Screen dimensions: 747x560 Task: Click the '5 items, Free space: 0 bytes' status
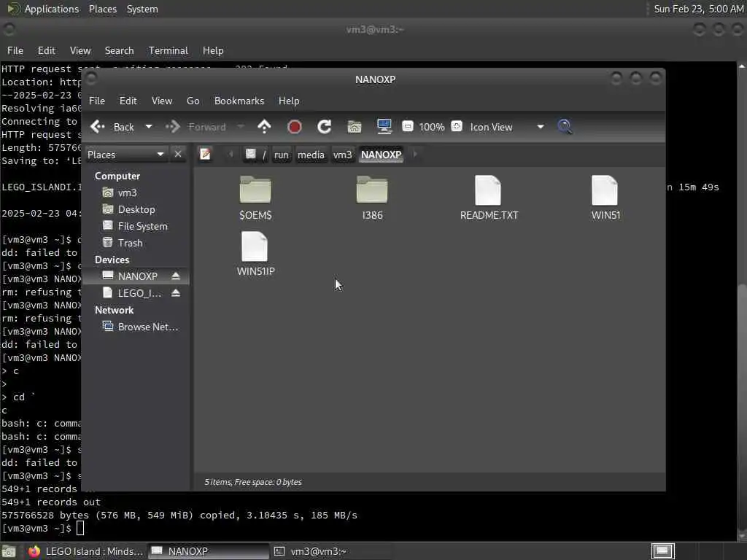253,482
